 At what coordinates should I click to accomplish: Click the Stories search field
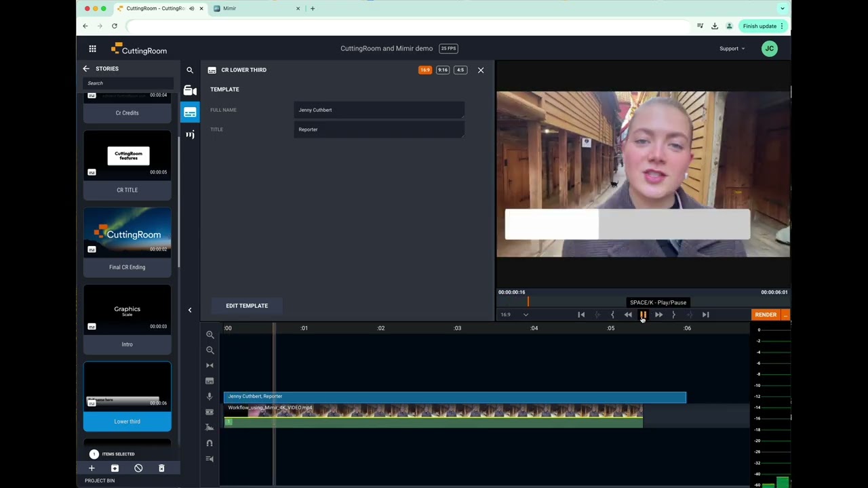(127, 83)
